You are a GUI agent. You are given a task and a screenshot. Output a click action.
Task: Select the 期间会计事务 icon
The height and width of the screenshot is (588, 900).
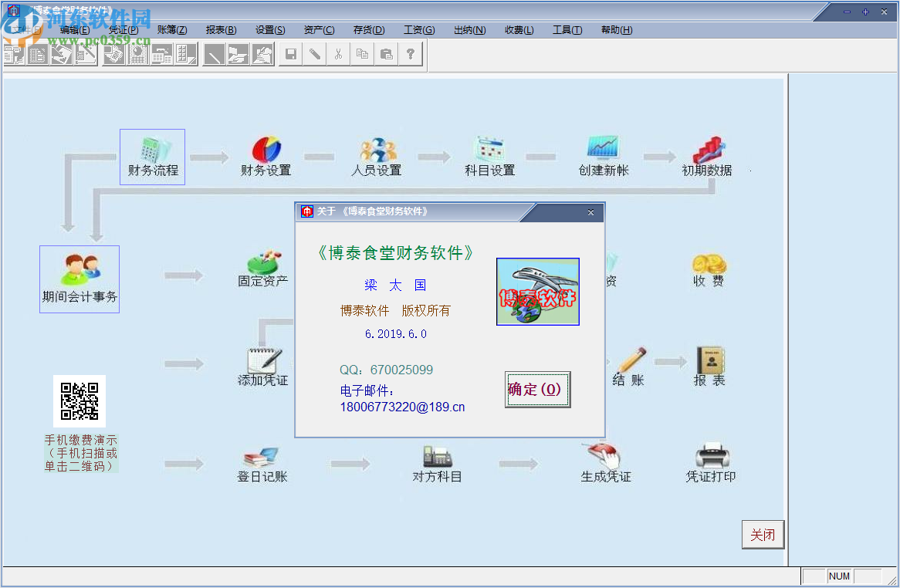[80, 279]
